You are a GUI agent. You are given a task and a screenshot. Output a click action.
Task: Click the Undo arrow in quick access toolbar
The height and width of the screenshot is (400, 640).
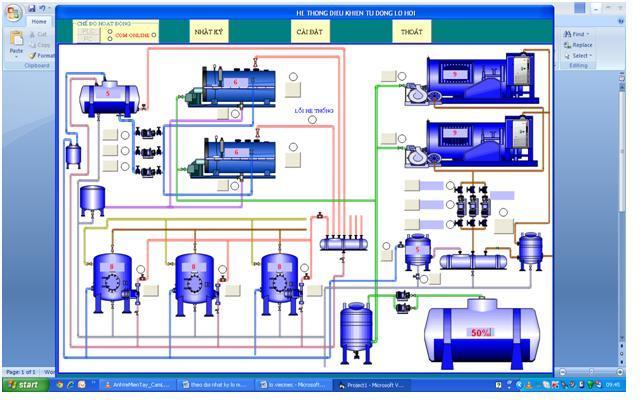(x=43, y=8)
